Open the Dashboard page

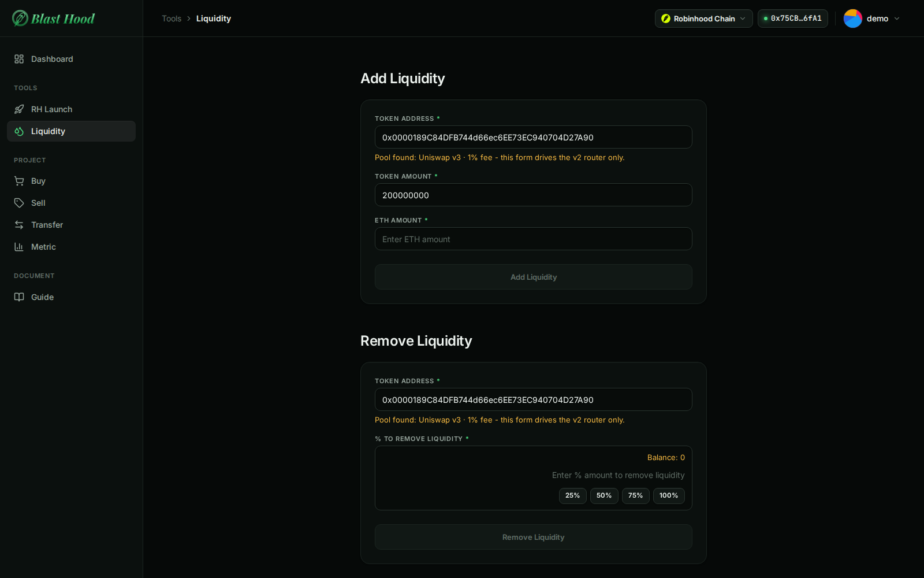pyautogui.click(x=71, y=59)
